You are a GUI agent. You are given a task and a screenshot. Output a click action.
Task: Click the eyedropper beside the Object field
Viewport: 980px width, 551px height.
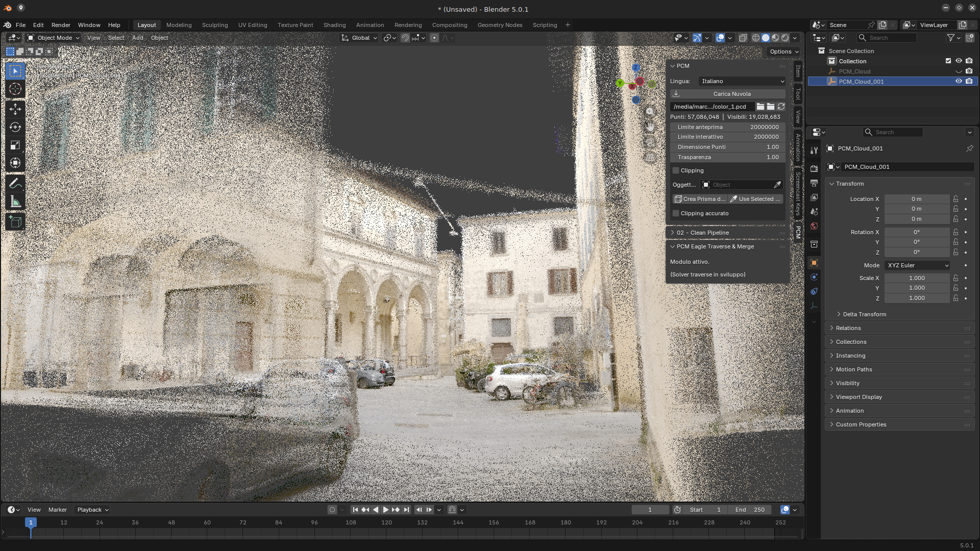(777, 185)
